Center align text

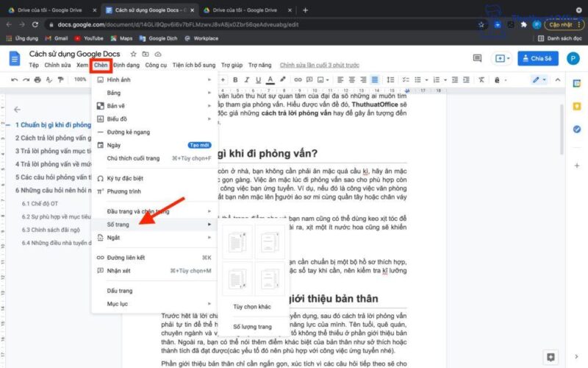[352, 79]
